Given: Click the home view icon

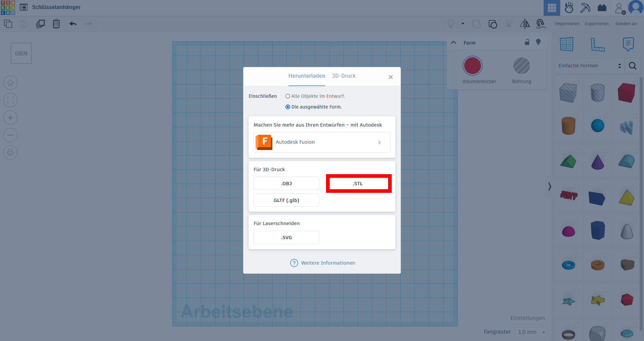Looking at the screenshot, I should tap(10, 83).
